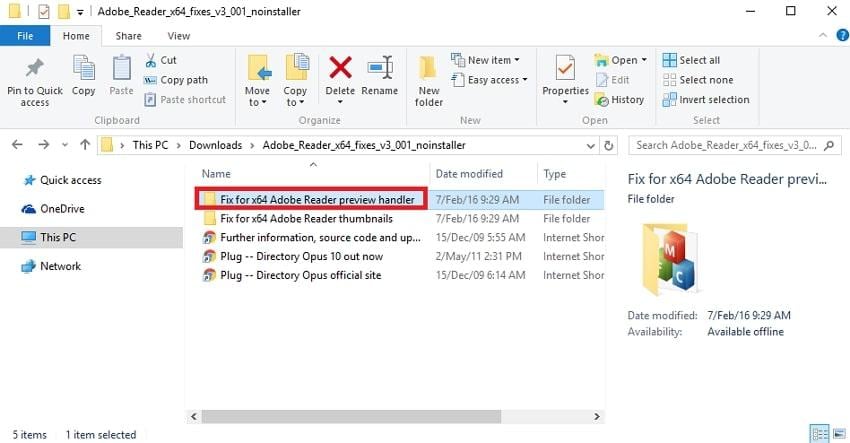850x443 pixels.
Task: Expand the Delete dropdown arrow
Action: point(340,102)
